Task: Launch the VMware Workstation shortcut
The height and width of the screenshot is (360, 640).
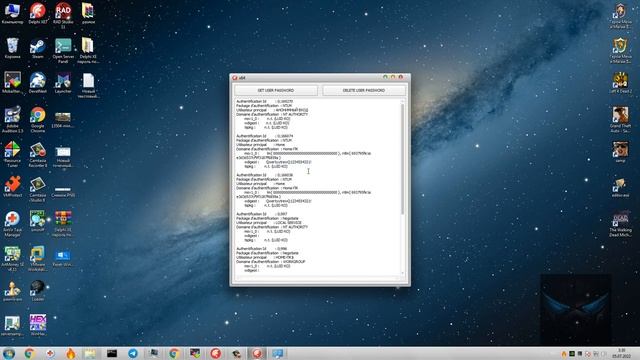Action: pyautogui.click(x=38, y=258)
